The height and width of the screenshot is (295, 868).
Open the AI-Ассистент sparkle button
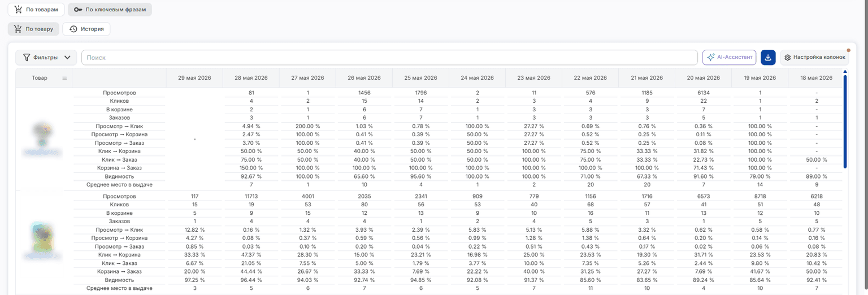(729, 57)
